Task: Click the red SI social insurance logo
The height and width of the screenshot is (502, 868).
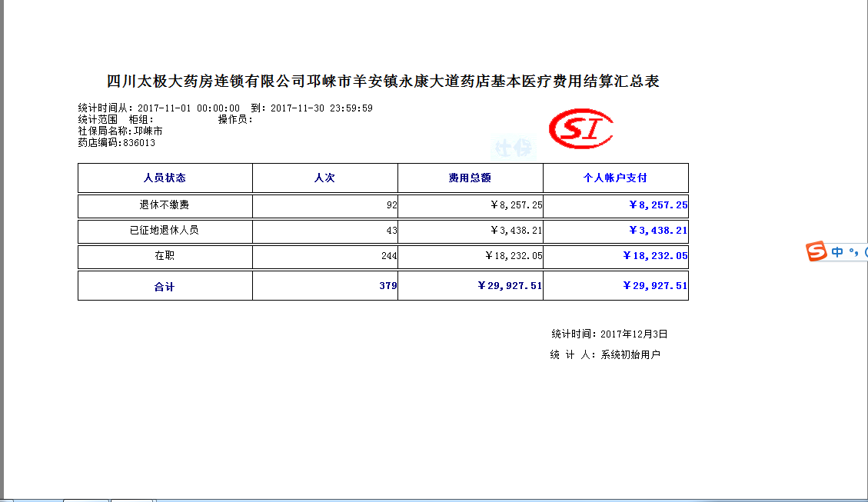Action: coord(580,128)
